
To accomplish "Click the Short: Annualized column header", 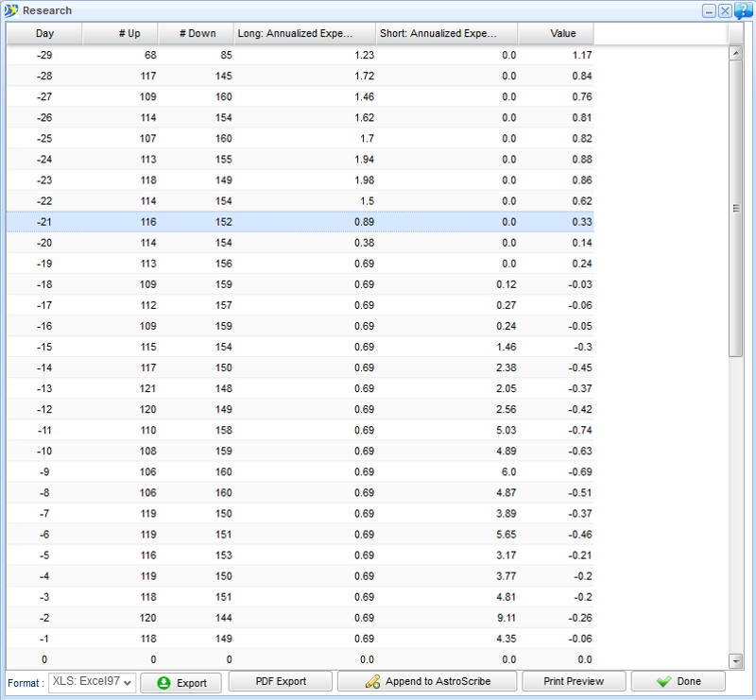I will [446, 34].
